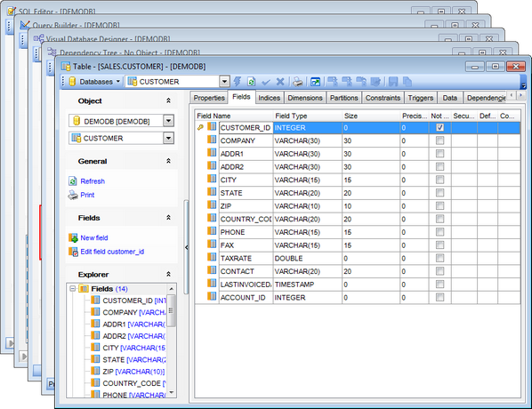Click the field icon beside COMPANY row

coord(212,140)
